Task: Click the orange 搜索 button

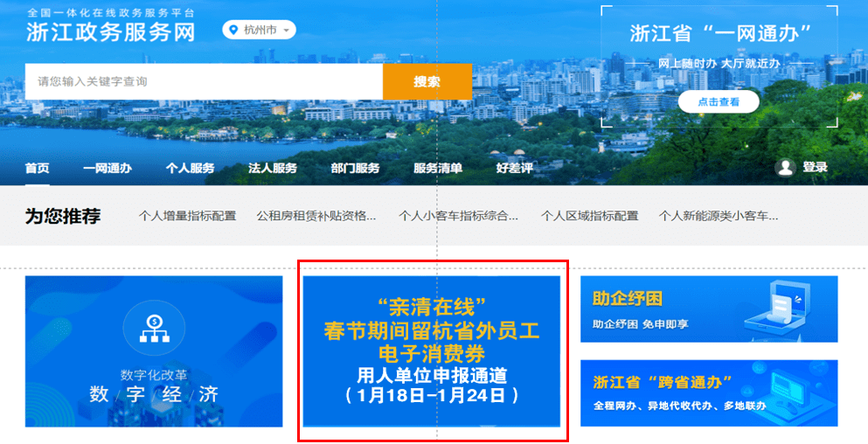Action: point(427,82)
